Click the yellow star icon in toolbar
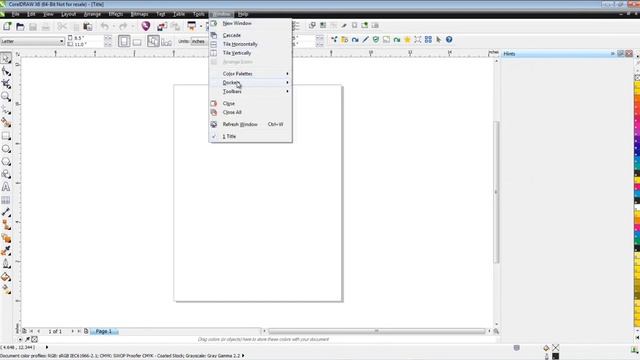 pos(407,40)
